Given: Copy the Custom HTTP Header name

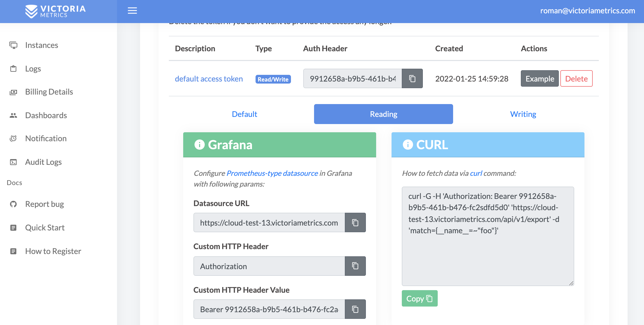Looking at the screenshot, I should point(355,266).
